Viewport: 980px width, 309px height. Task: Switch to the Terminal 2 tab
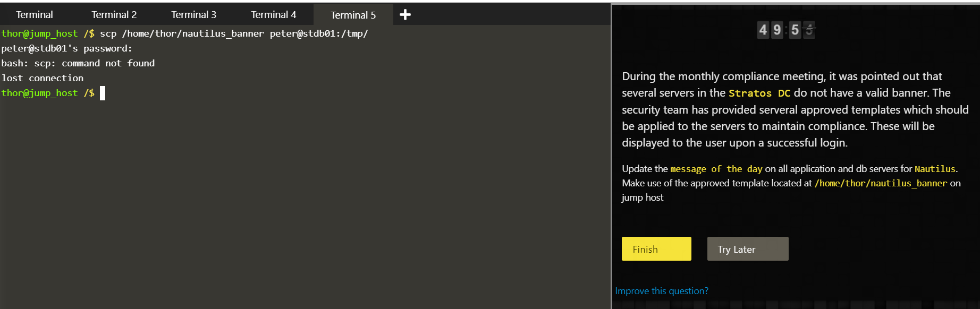[114, 15]
